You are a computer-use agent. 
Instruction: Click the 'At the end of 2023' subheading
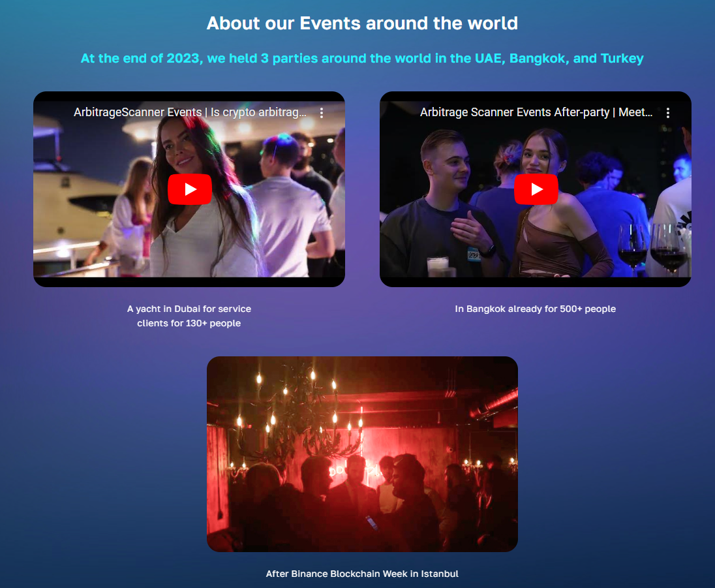click(362, 58)
